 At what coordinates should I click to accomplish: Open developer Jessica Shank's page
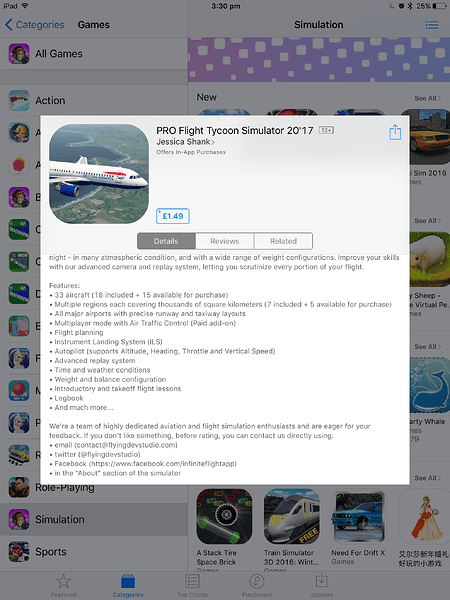pyautogui.click(x=185, y=142)
